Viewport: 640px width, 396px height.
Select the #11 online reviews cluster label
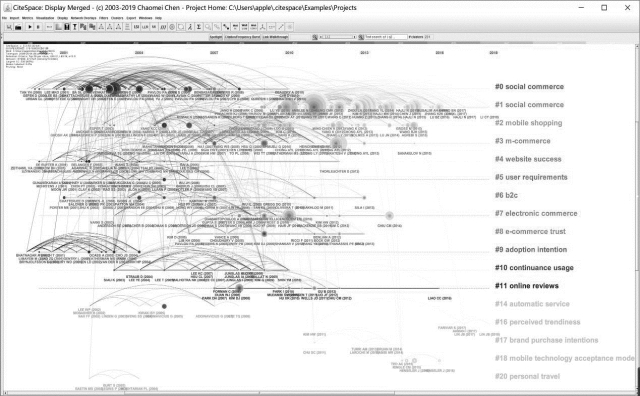[527, 286]
